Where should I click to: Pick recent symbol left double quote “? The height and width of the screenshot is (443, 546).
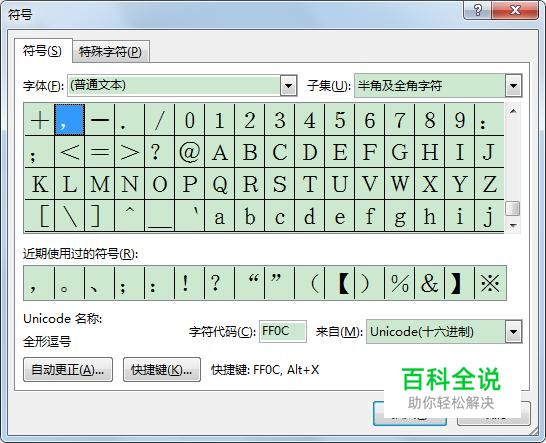(x=249, y=283)
